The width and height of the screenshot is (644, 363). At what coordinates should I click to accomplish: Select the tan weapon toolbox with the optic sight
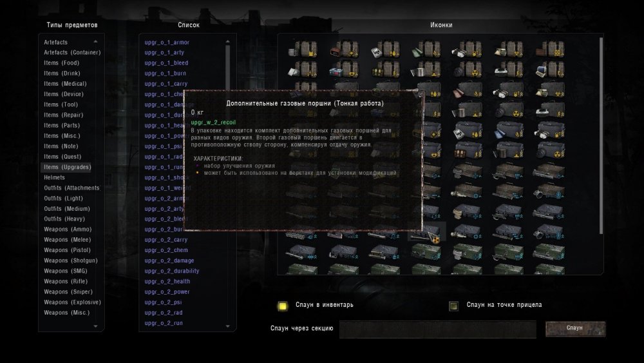coord(468,172)
